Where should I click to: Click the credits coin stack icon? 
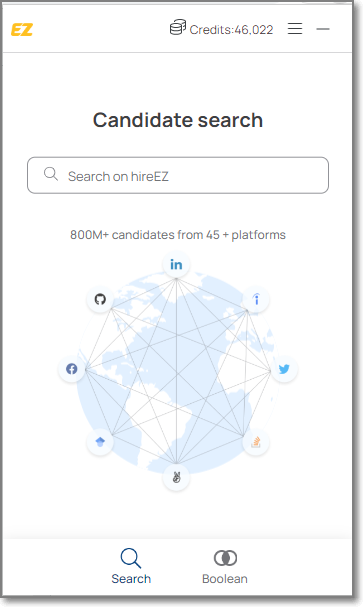[x=178, y=27]
